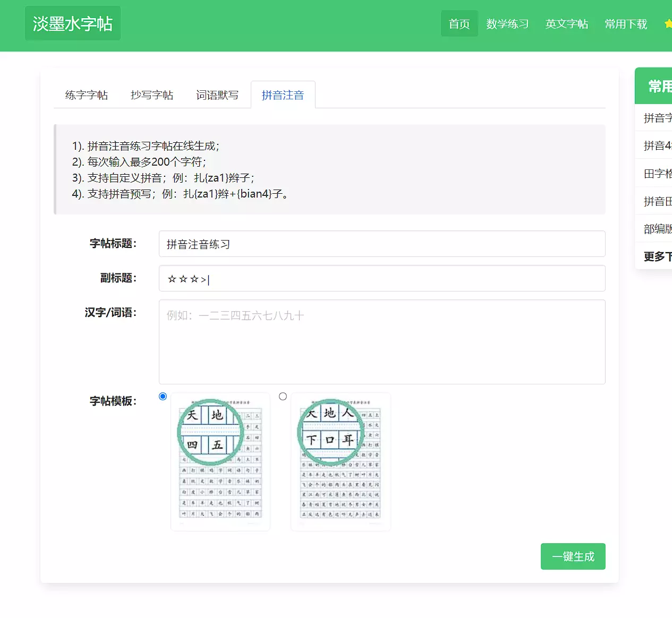672x618 pixels.
Task: Open the 部编版 sidebar link
Action: point(658,229)
